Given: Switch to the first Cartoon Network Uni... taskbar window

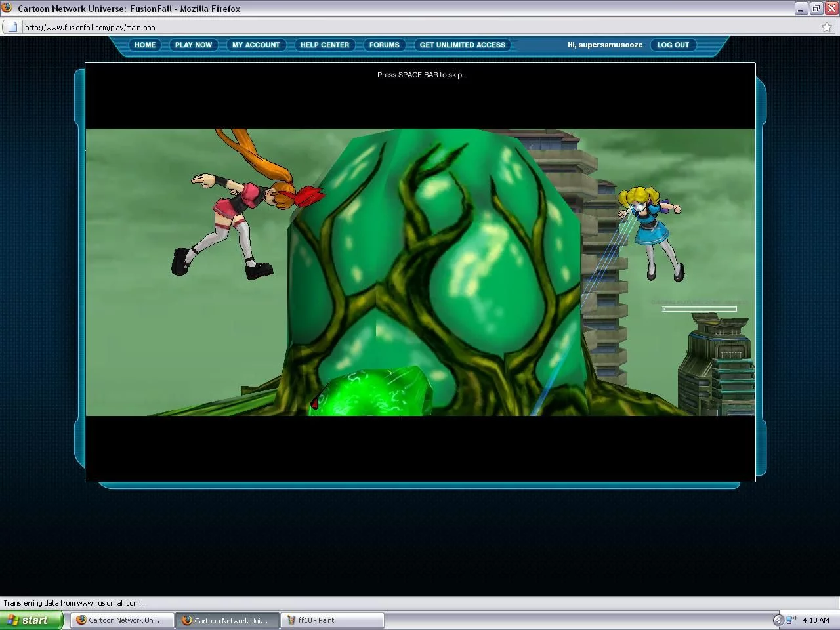Looking at the screenshot, I should point(122,620).
